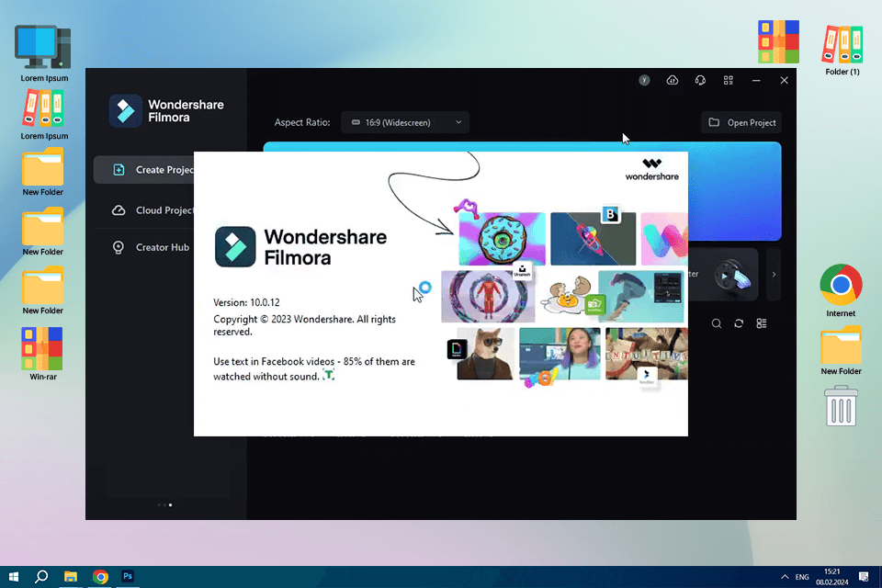Click the video editor thumbnail with purple-haired woman
The image size is (882, 588).
pos(560,354)
